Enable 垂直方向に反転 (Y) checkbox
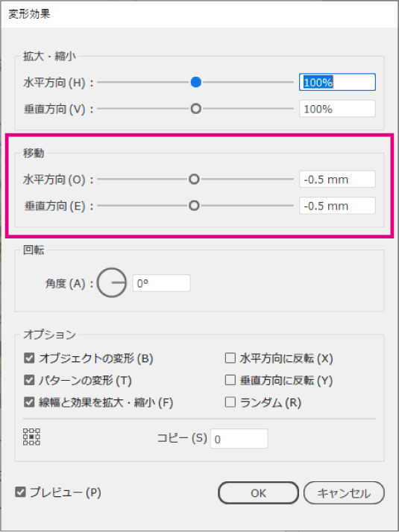 tap(230, 380)
